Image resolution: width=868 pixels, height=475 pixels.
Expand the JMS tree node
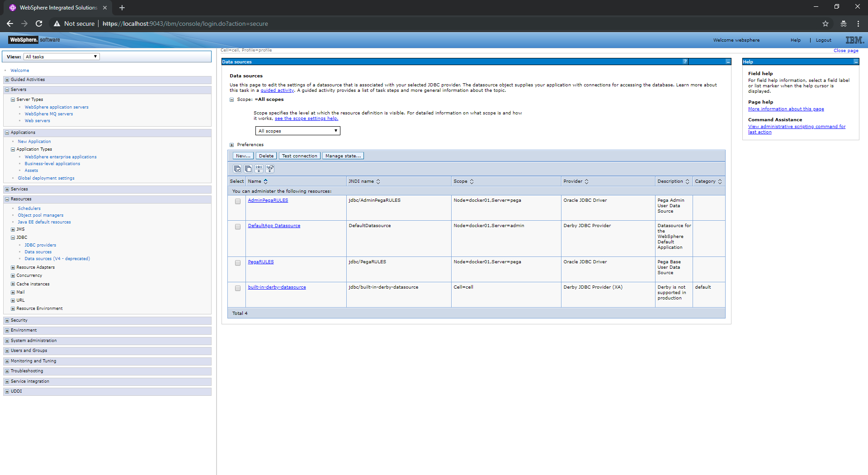13,229
